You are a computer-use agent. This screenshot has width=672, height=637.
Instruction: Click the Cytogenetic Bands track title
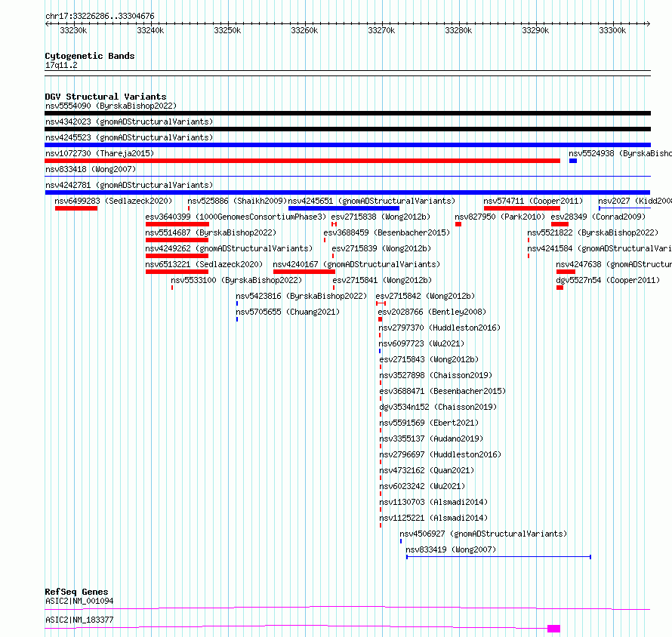click(x=90, y=56)
